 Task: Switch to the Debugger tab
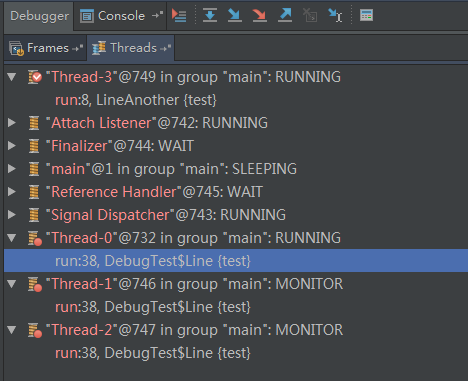tap(39, 16)
